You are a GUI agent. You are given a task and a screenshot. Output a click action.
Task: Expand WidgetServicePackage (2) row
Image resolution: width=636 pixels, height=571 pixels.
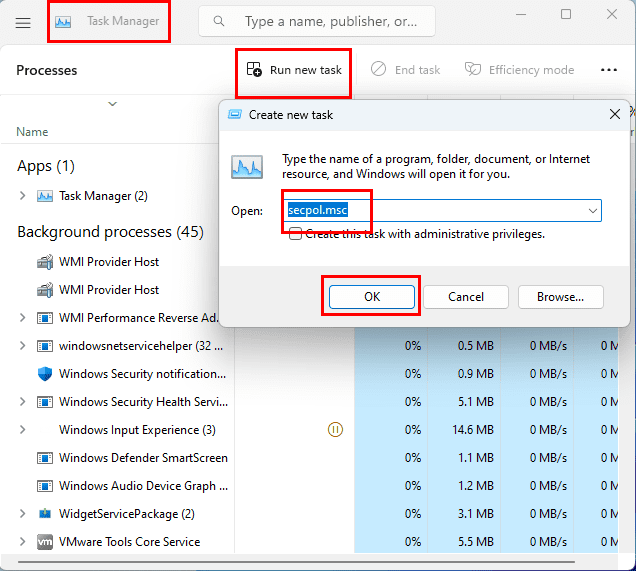22,514
